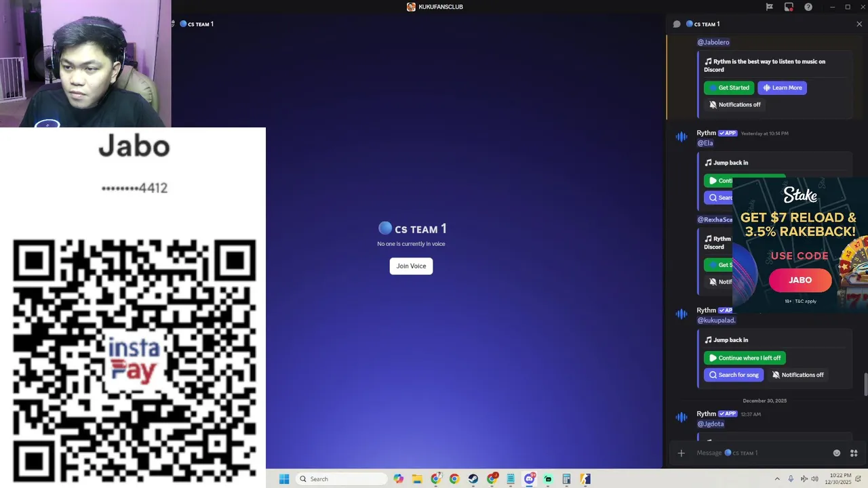Open the Discord help question mark icon
This screenshot has width=868, height=488.
[x=808, y=7]
